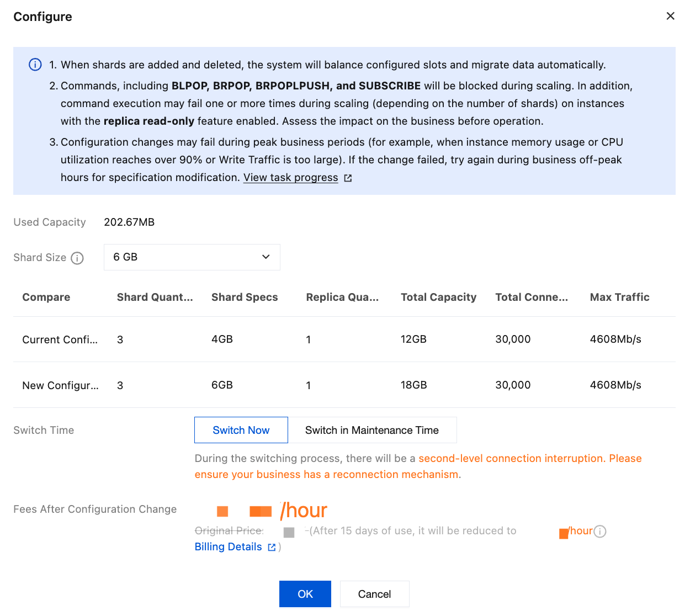This screenshot has width=690, height=616.
Task: Choose Switch in Maintenance Time
Action: (x=372, y=430)
